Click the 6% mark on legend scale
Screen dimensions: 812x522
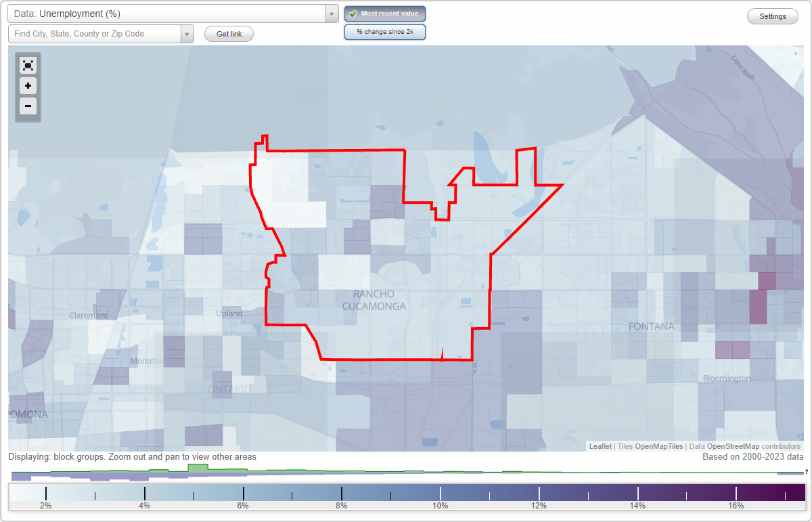tap(243, 506)
